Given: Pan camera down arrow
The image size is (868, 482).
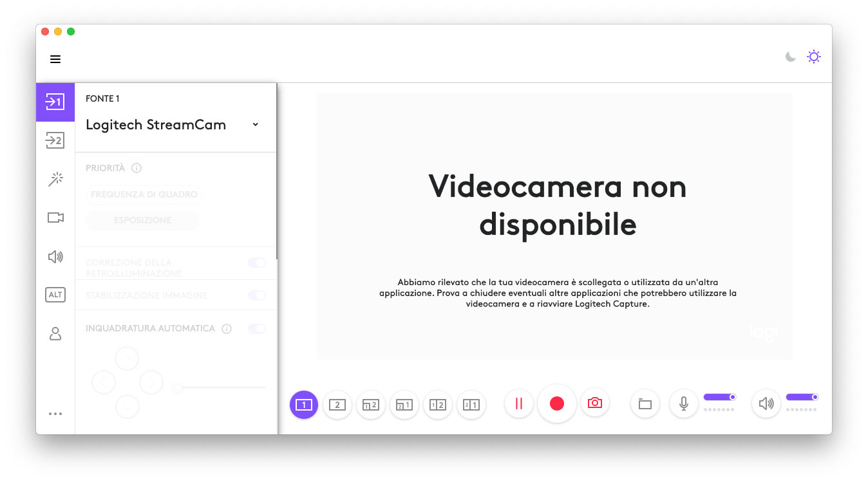Looking at the screenshot, I should coord(127,406).
